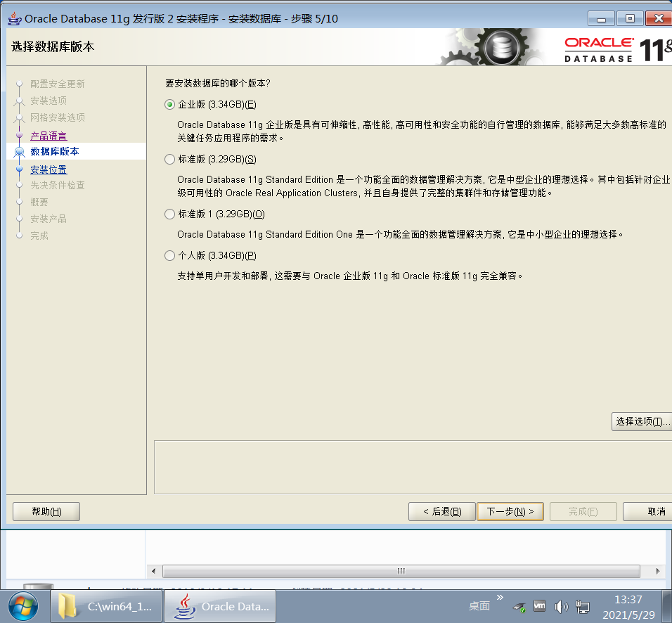Switch to the Oracle Data... taskbar window
The width and height of the screenshot is (672, 623).
click(x=219, y=606)
